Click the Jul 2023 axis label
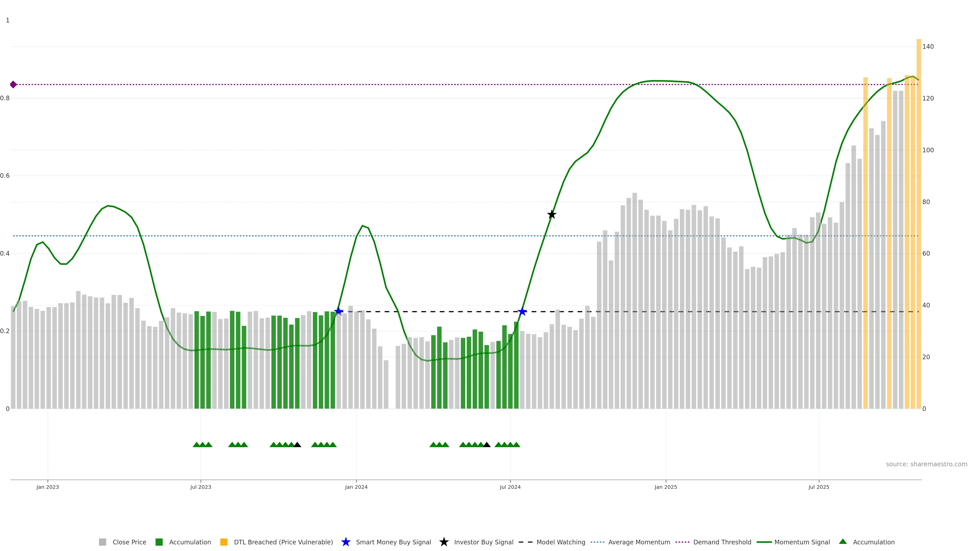 pos(201,487)
